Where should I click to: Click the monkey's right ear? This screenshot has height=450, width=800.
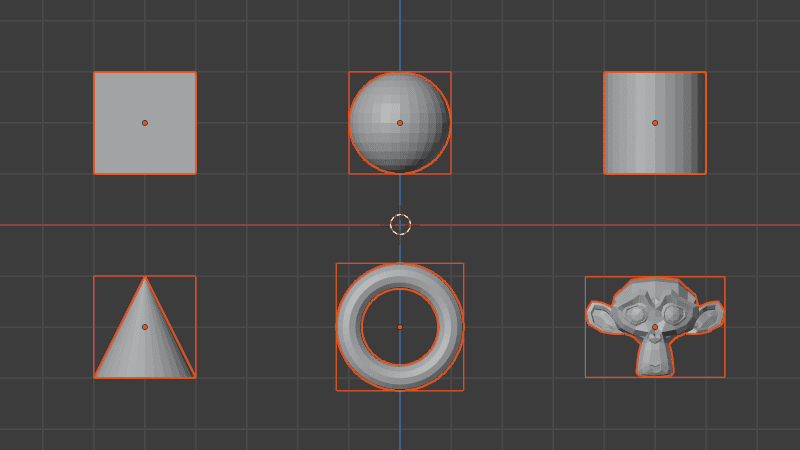point(710,316)
